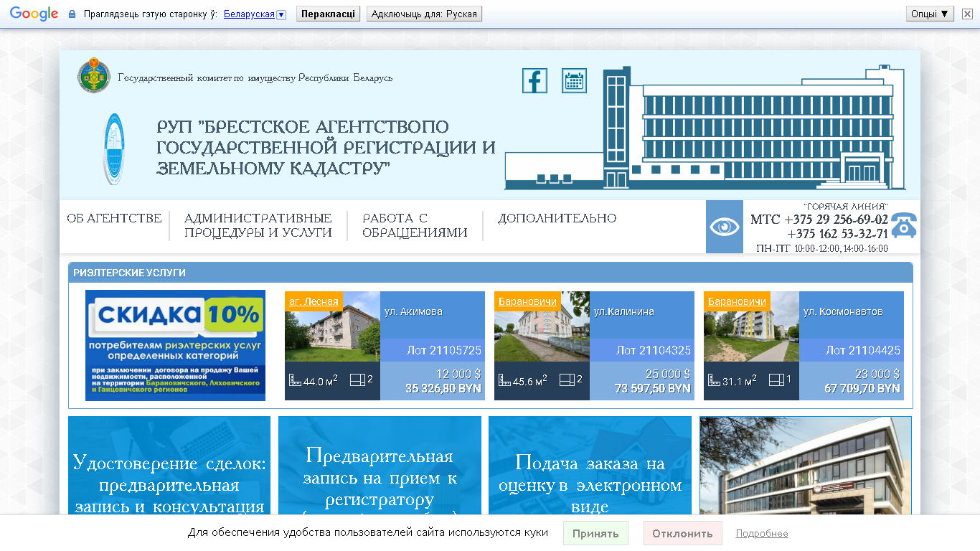This screenshot has width=980, height=551.
Task: Close the Google translate bar
Action: point(966,14)
